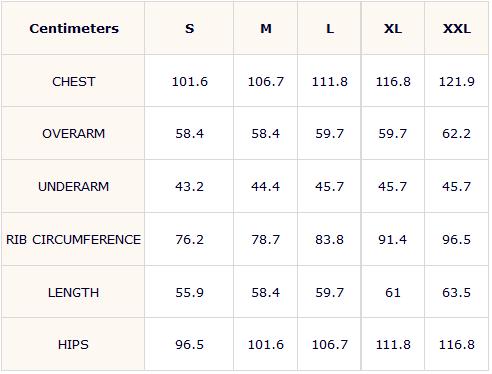Image resolution: width=492 pixels, height=374 pixels.
Task: Select the XXL size column header
Action: [x=457, y=29]
